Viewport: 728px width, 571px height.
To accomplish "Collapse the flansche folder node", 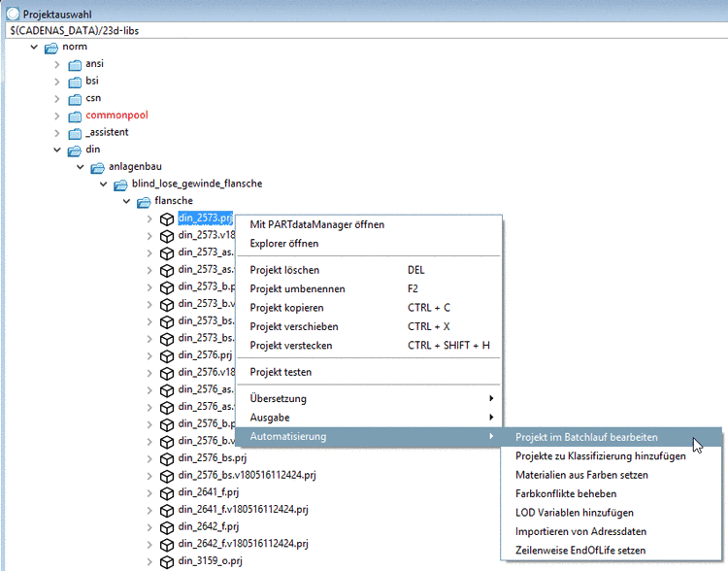I will pyautogui.click(x=126, y=201).
